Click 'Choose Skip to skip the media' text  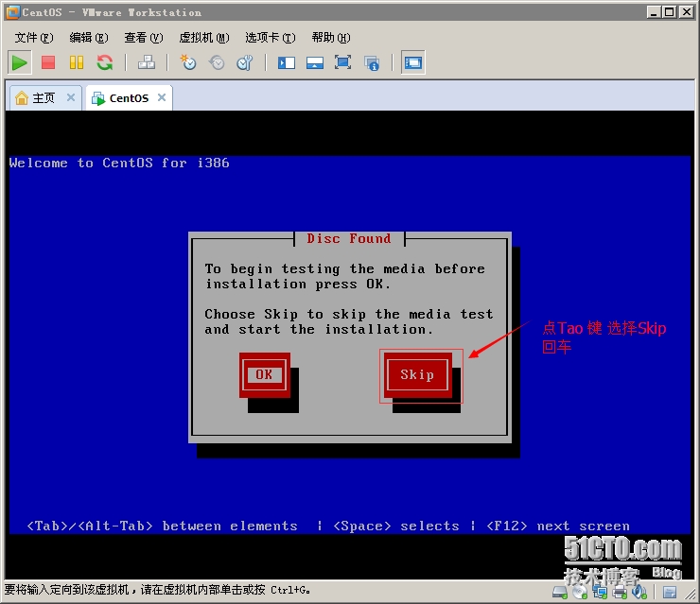[349, 321]
